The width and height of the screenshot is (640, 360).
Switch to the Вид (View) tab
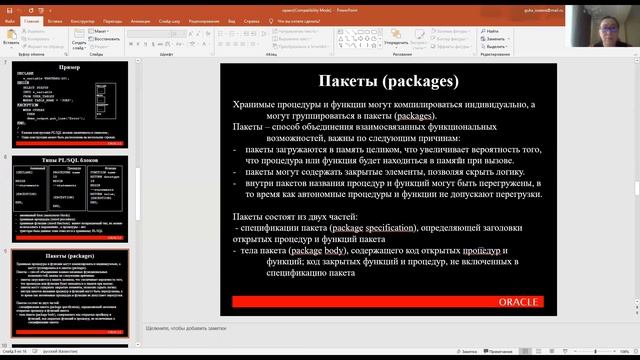coord(231,21)
